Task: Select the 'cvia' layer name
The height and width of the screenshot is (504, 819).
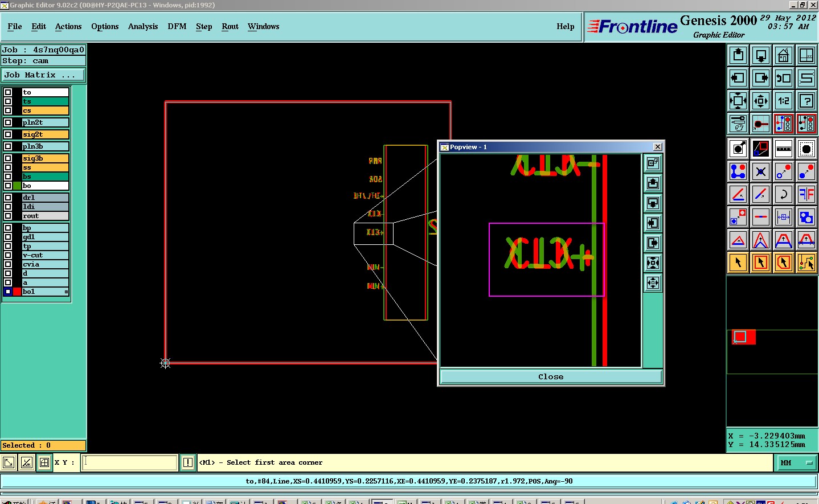Action: tap(45, 264)
